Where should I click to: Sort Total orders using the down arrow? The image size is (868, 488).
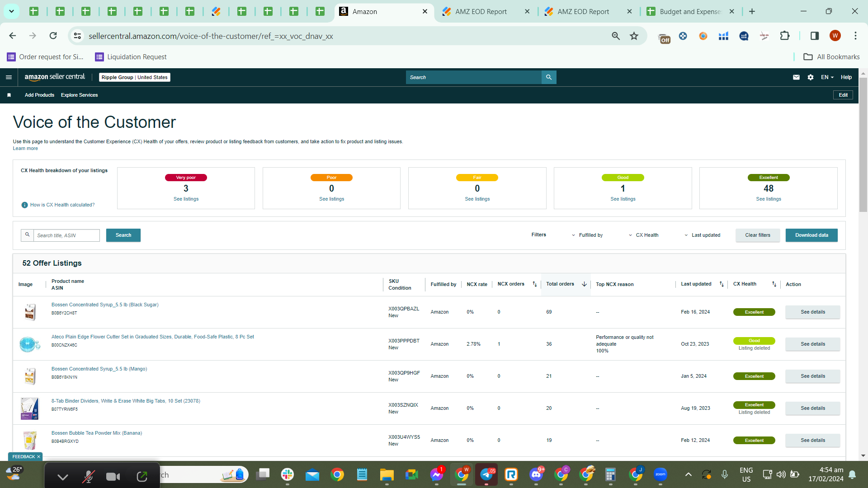point(584,284)
